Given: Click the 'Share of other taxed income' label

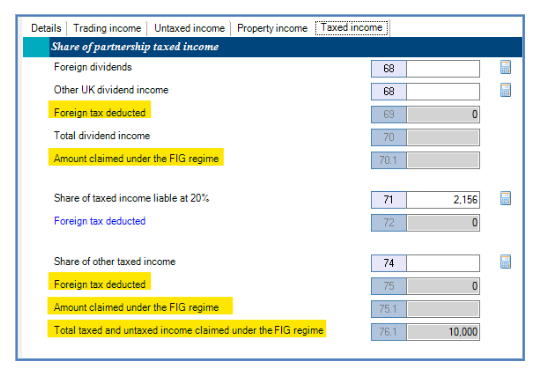Looking at the screenshot, I should 114,261.
